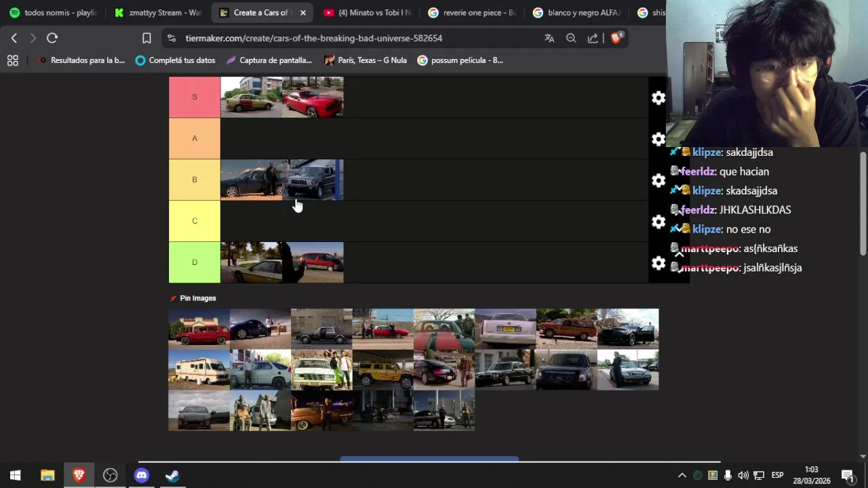Click the light orange B tier label
This screenshot has height=488, width=868.
tap(195, 180)
